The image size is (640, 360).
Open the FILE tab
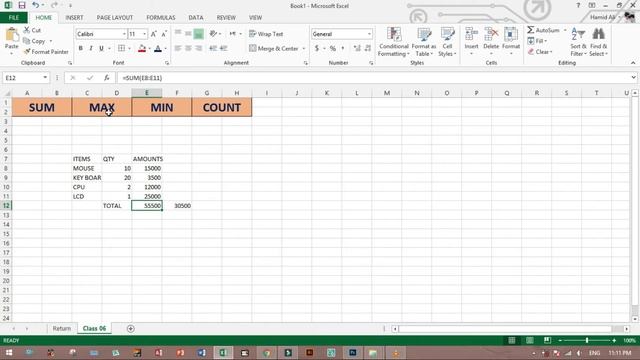click(13, 18)
